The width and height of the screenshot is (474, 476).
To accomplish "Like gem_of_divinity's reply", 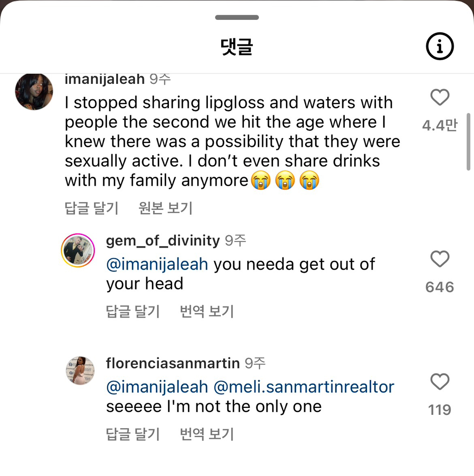I will click(x=440, y=259).
